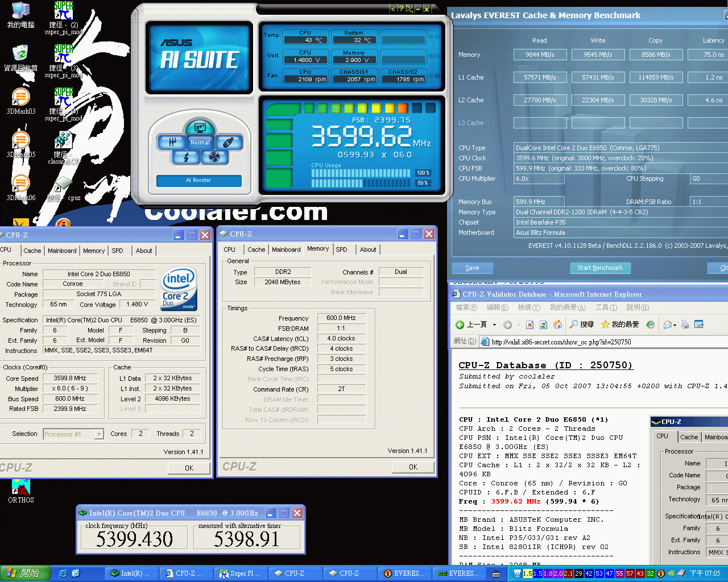Click left arrow of AI Suite Temp row
Viewport: 728px width, 582px height.
coord(431,36)
